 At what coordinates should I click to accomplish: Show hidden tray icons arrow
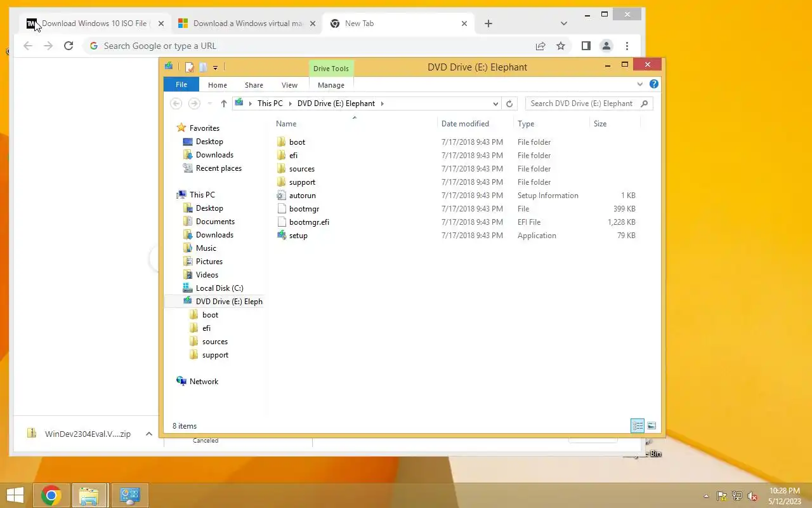click(706, 496)
